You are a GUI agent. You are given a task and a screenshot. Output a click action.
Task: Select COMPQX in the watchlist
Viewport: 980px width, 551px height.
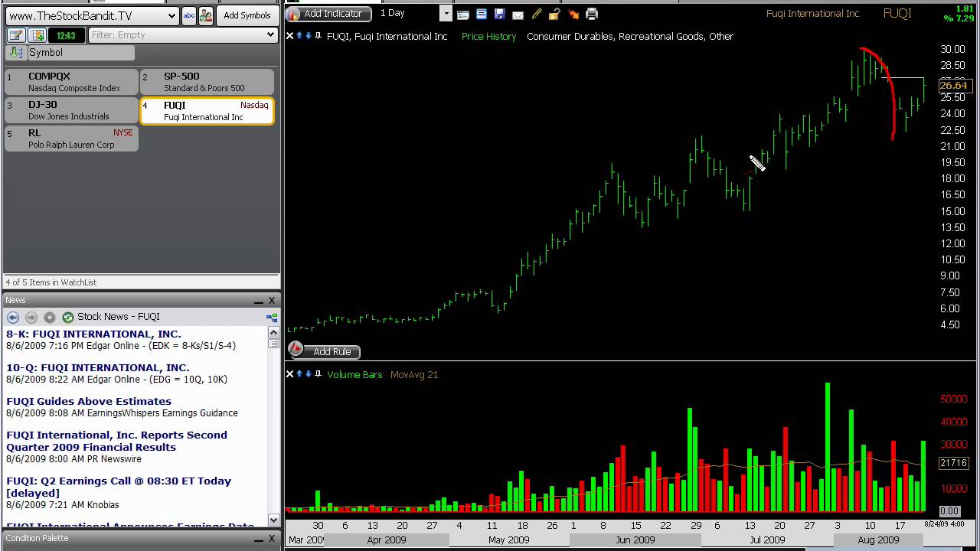click(71, 82)
